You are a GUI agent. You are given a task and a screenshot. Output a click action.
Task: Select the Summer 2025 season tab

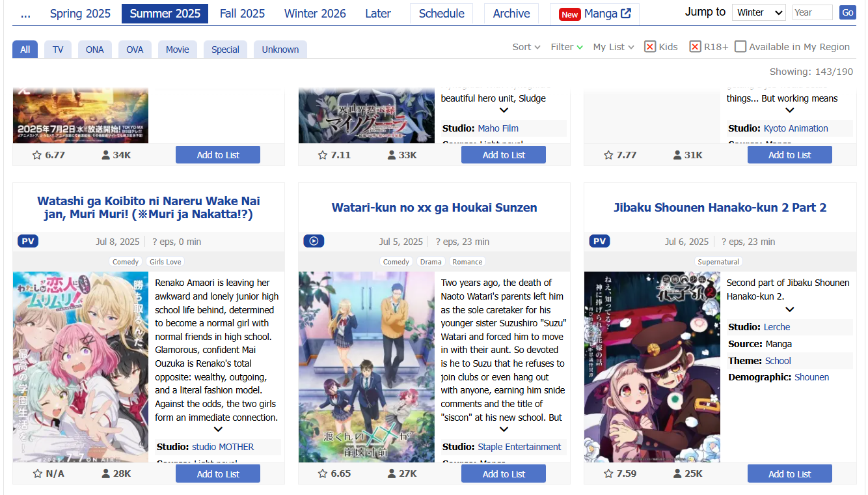click(165, 13)
